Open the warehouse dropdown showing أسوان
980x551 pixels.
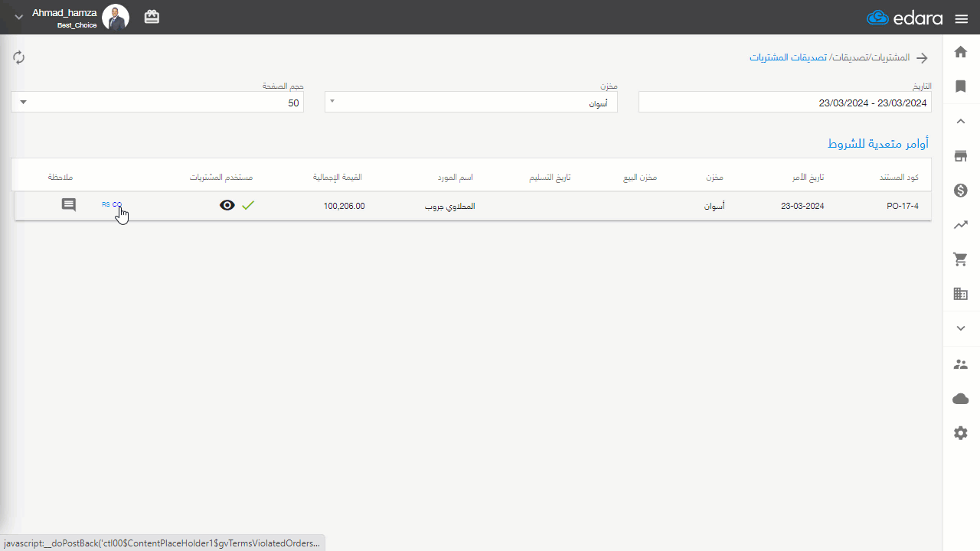[x=471, y=103]
